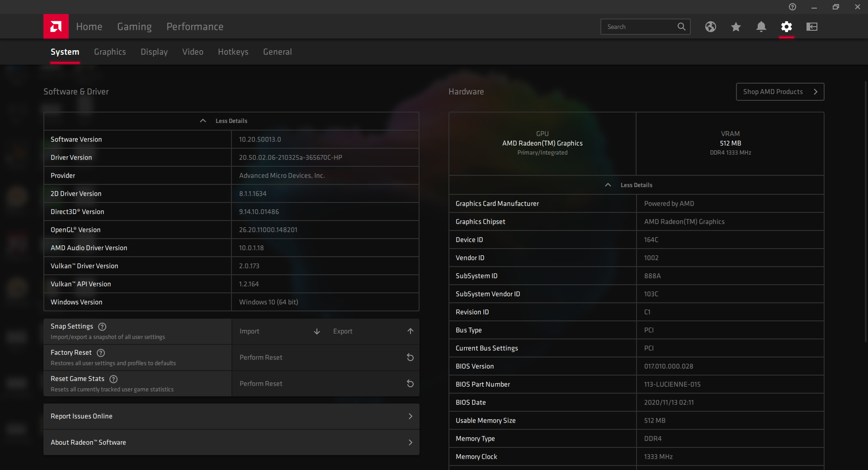
Task: Open Report Issues Online chevron
Action: [x=410, y=416]
